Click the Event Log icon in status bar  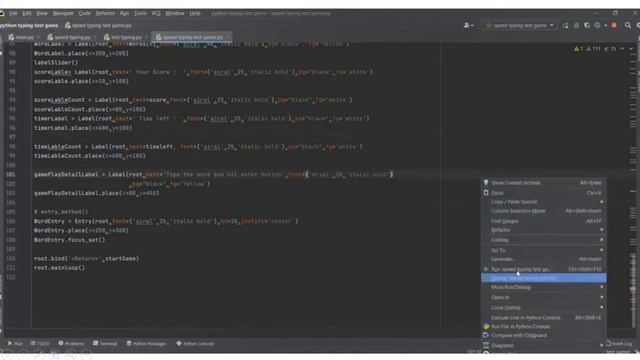coord(609,344)
